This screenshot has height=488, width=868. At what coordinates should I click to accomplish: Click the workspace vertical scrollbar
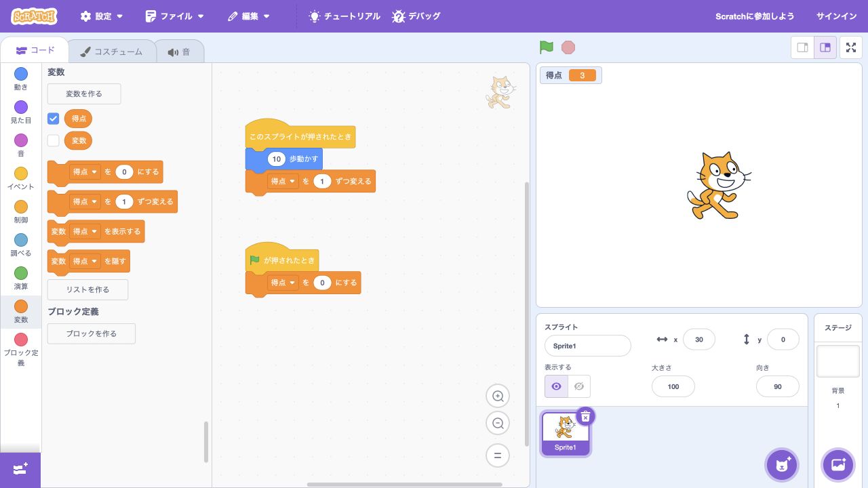(527, 313)
